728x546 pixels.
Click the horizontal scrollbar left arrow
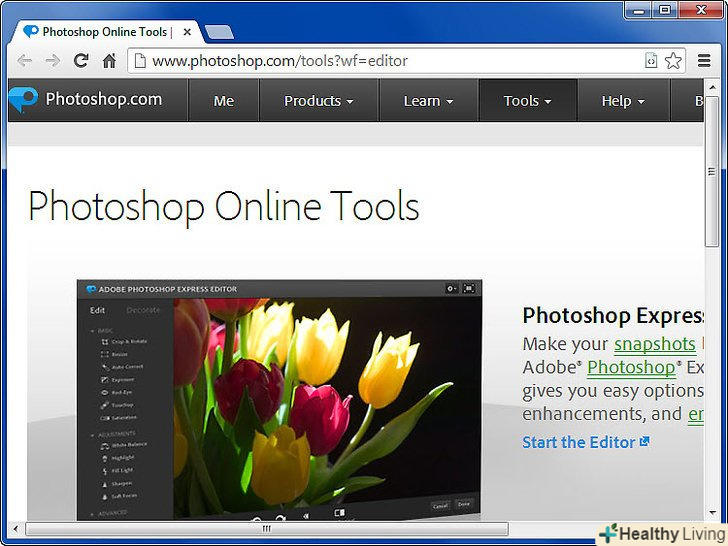pos(16,528)
